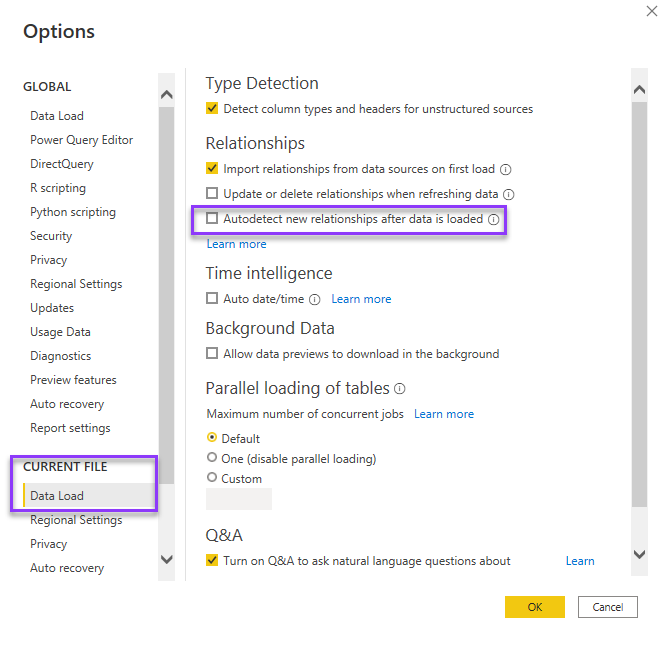Viewport: 663px width, 645px height.
Task: Click the right settings pane scrollbar thumb
Action: tap(639, 304)
